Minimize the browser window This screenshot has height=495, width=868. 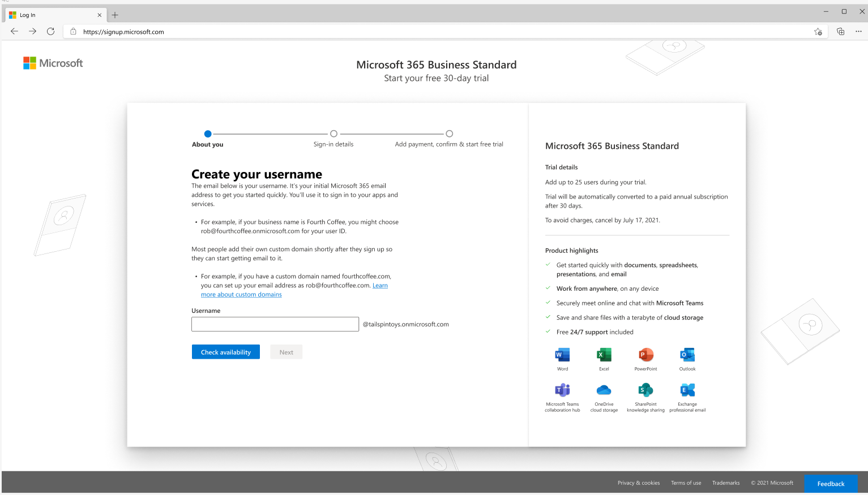point(826,11)
